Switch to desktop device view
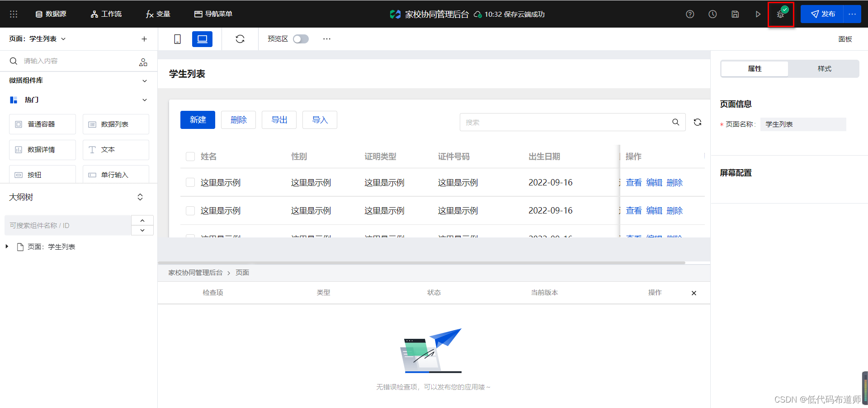 point(202,39)
